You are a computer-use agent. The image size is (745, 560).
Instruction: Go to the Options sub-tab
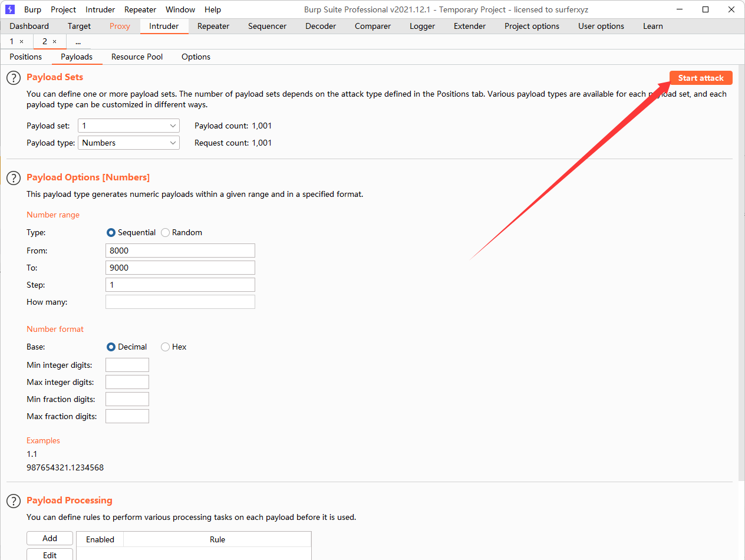pos(196,57)
